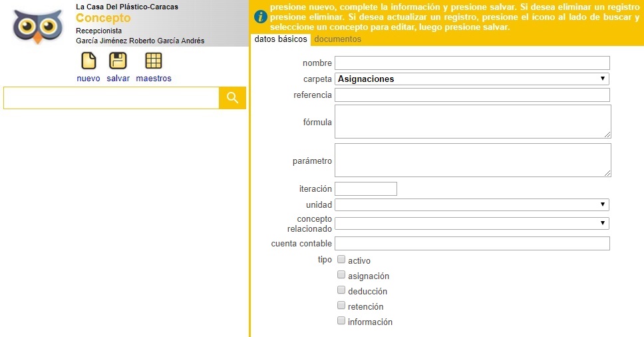Click the Recepcionista role text
Screen dimensions: 644x337
click(x=98, y=31)
